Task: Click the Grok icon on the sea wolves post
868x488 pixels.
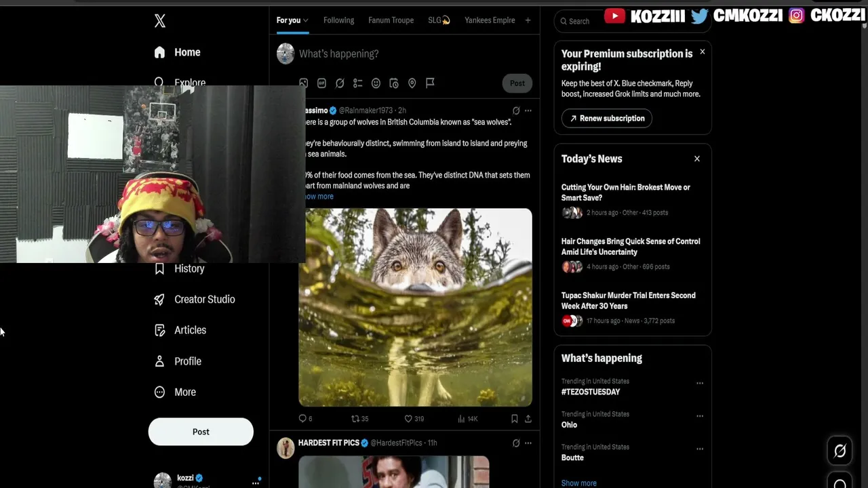Action: 516,110
